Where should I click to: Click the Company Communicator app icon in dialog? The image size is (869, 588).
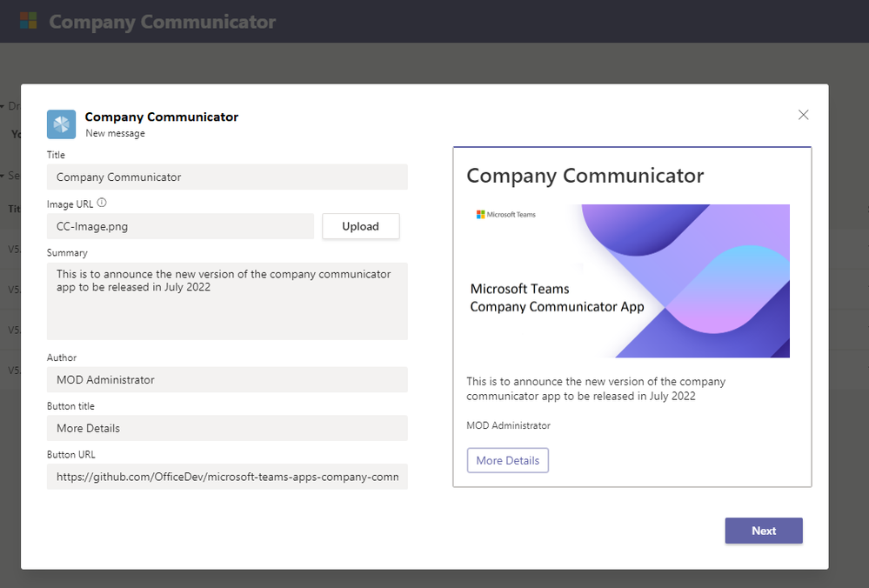(x=61, y=124)
